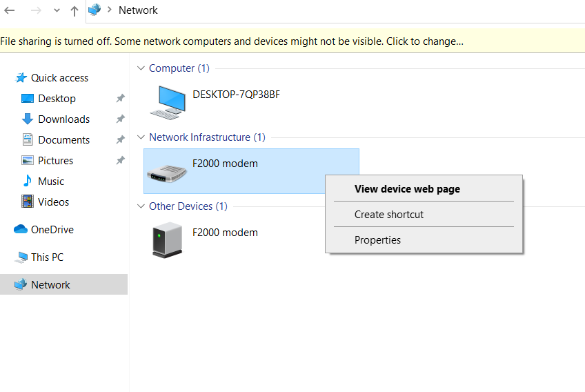The width and height of the screenshot is (585, 392).
Task: Click the This PC computer icon
Action: click(x=21, y=257)
